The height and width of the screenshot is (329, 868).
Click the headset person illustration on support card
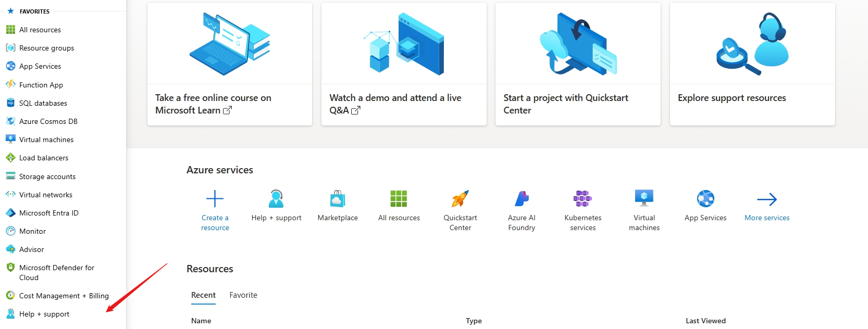click(753, 44)
